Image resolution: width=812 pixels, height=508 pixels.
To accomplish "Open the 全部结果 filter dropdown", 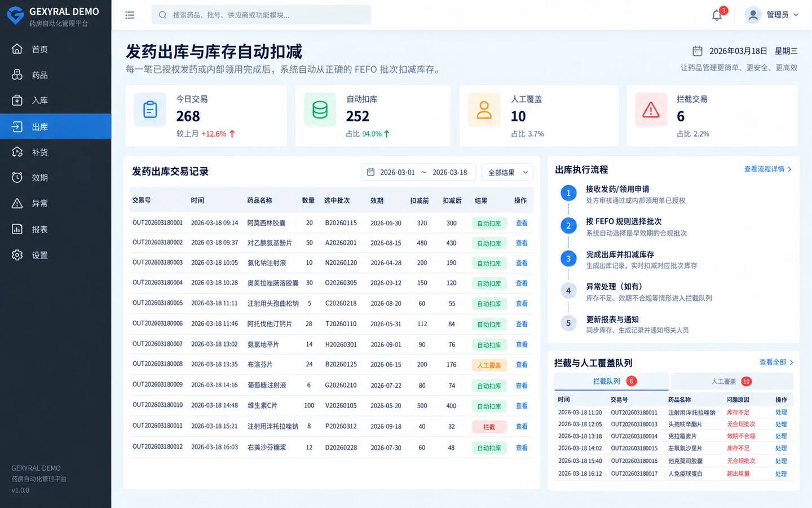I will click(x=507, y=172).
